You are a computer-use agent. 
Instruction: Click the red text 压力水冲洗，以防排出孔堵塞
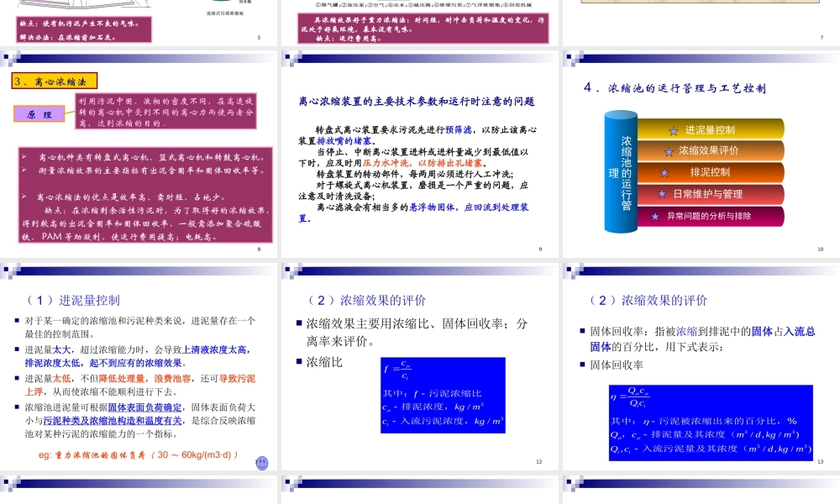click(423, 163)
